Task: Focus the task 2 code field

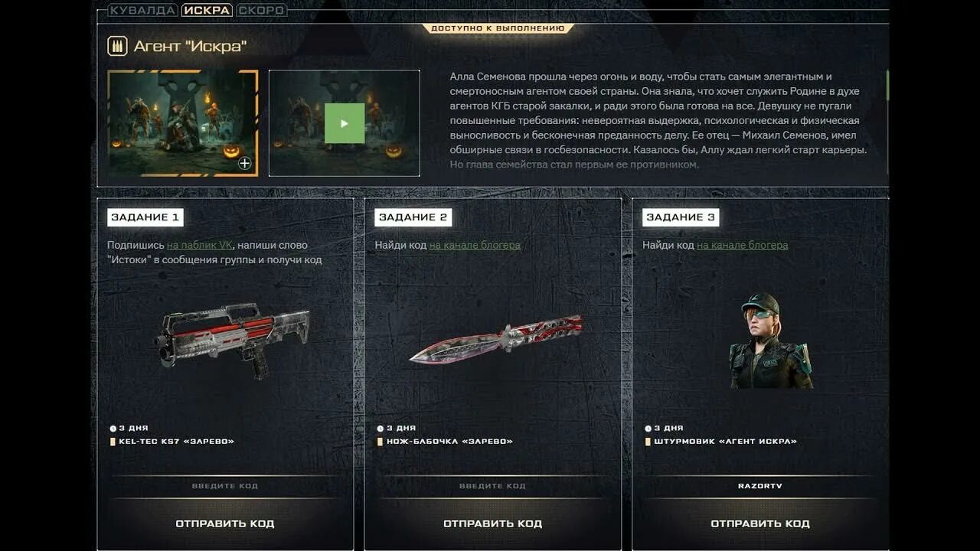Action: coord(492,486)
